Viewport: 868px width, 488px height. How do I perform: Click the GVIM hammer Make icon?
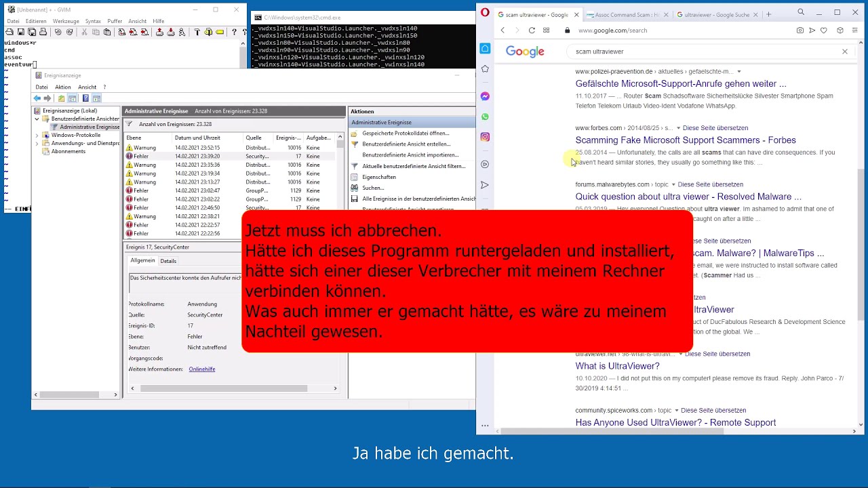coord(197,32)
